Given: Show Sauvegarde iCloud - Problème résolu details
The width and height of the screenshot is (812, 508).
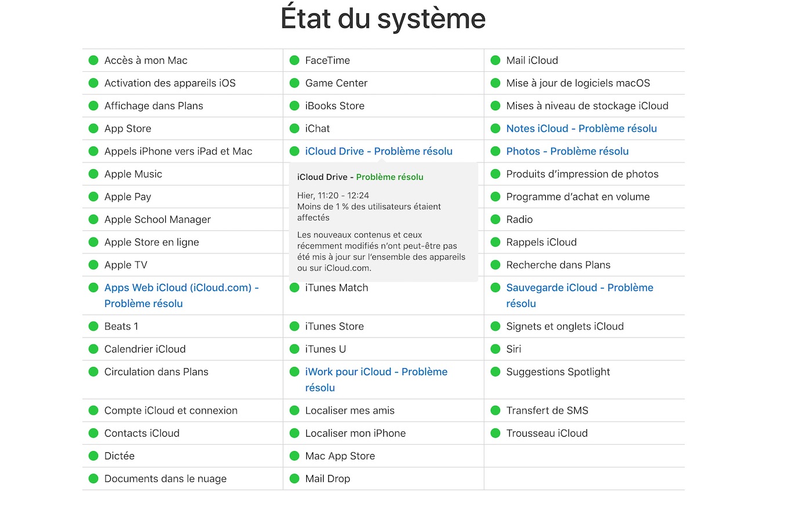Looking at the screenshot, I should pos(579,296).
